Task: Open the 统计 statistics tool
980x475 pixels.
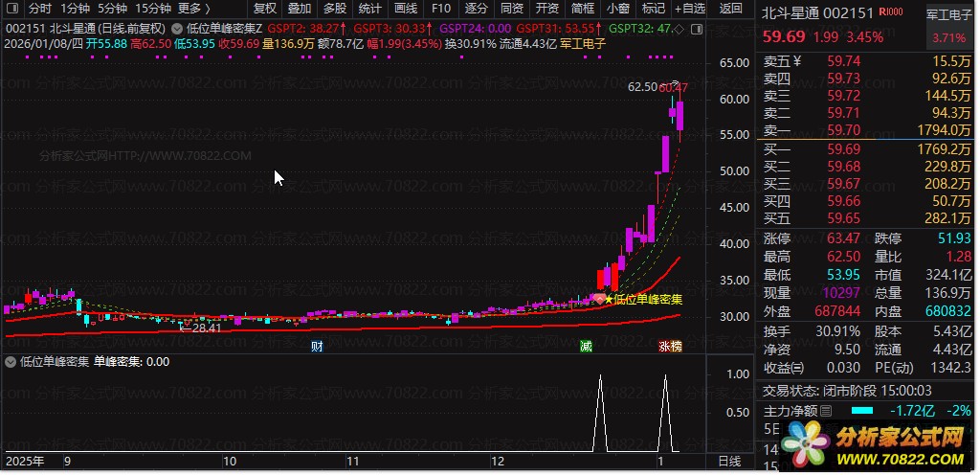Action: click(x=370, y=8)
